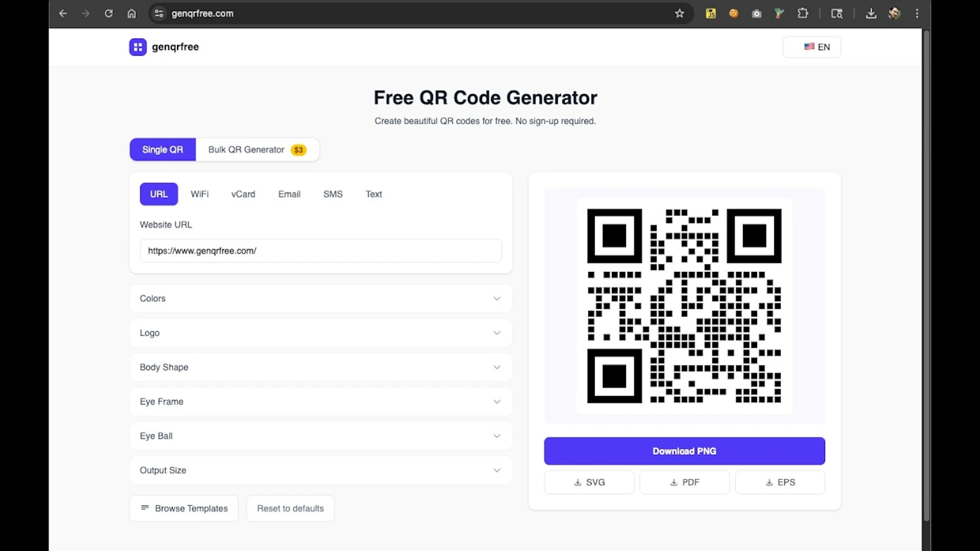Bookmark this page with the star icon
This screenshot has height=551, width=980.
point(679,13)
